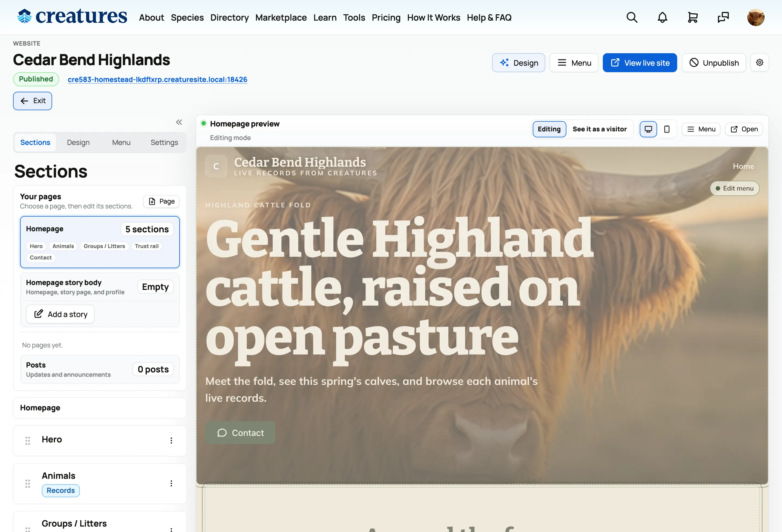Click the Contact chip in Homepage card

click(41, 258)
